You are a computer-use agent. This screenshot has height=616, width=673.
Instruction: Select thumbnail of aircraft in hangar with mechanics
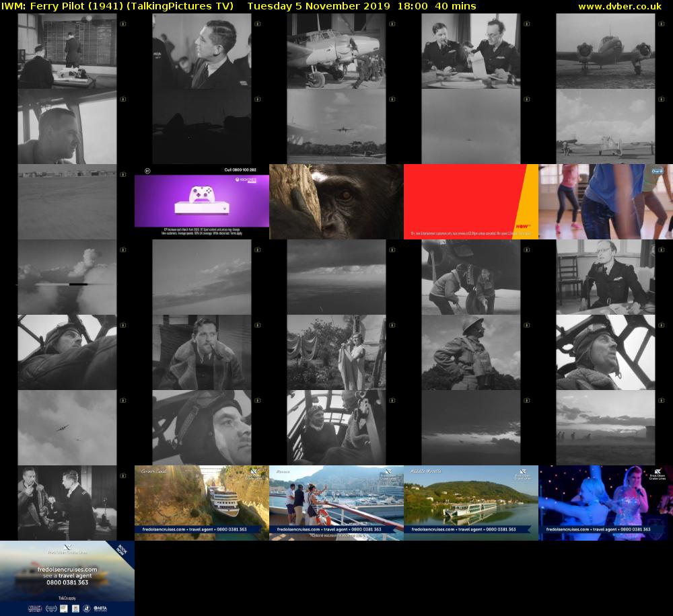pyautogui.click(x=336, y=51)
